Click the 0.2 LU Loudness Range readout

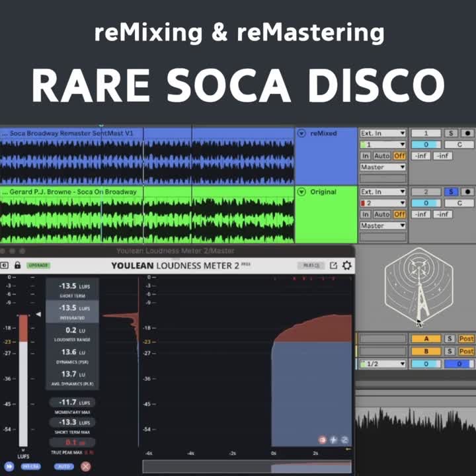[72, 334]
